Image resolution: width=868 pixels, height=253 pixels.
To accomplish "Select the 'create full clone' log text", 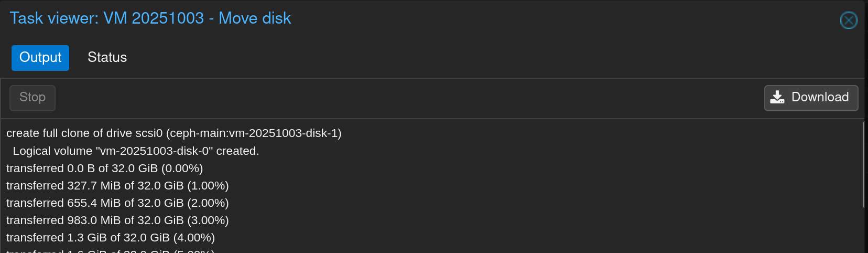I will (x=84, y=133).
